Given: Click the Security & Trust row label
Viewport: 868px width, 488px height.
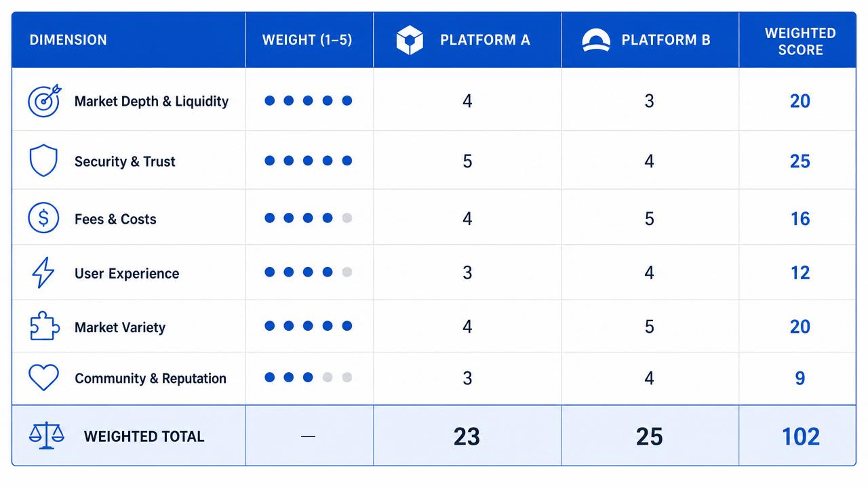Looking at the screenshot, I should pyautogui.click(x=125, y=161).
